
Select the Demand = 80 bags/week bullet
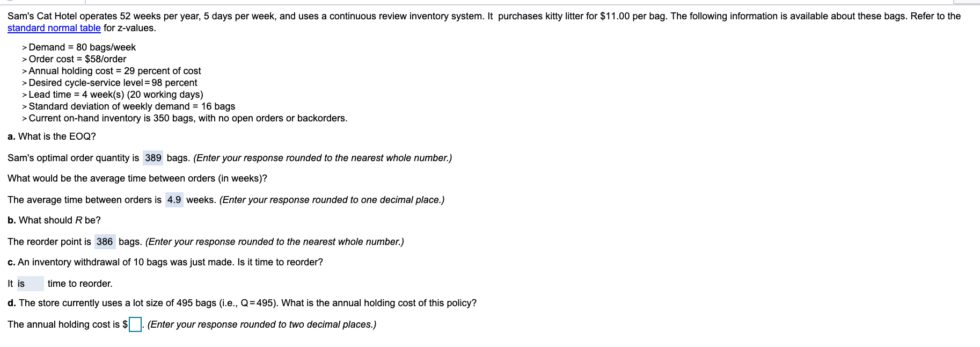point(79,47)
